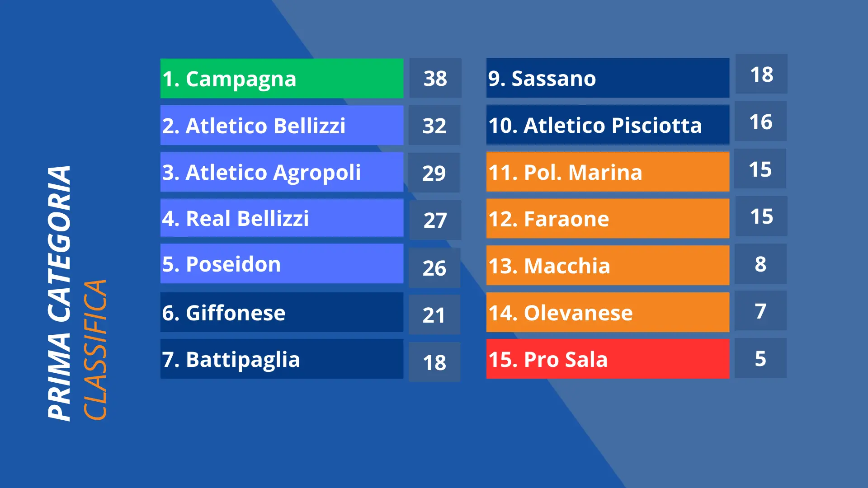Image resolution: width=868 pixels, height=488 pixels.
Task: Select Atletico Bellizzi's 32 points box
Action: coord(434,125)
